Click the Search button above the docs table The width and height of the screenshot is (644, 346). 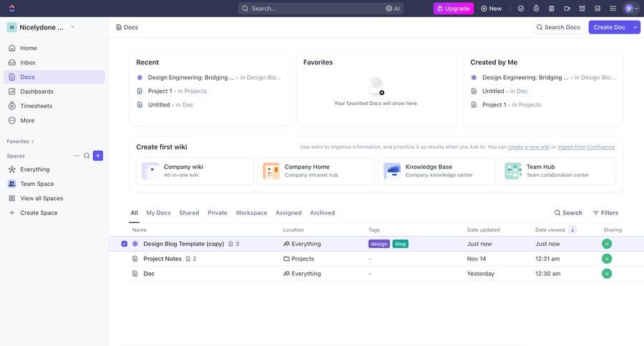568,212
